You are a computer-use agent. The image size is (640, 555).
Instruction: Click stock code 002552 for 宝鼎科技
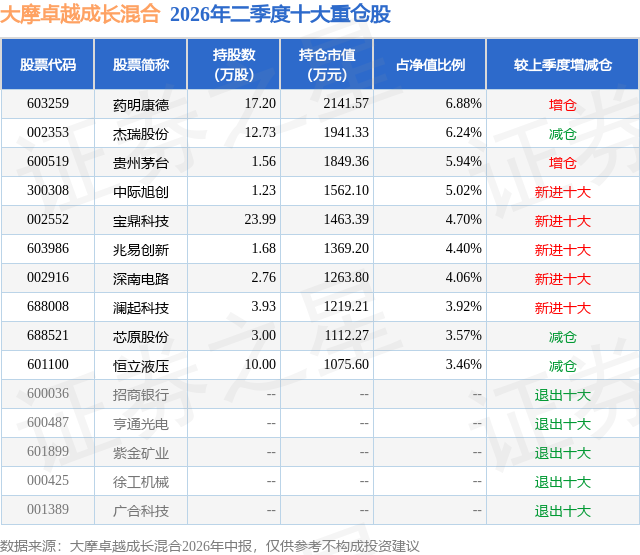click(x=48, y=219)
